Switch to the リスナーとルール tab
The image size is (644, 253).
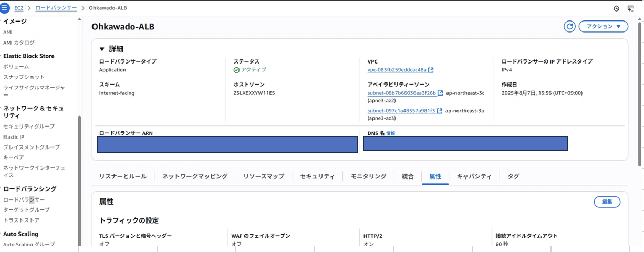(123, 176)
